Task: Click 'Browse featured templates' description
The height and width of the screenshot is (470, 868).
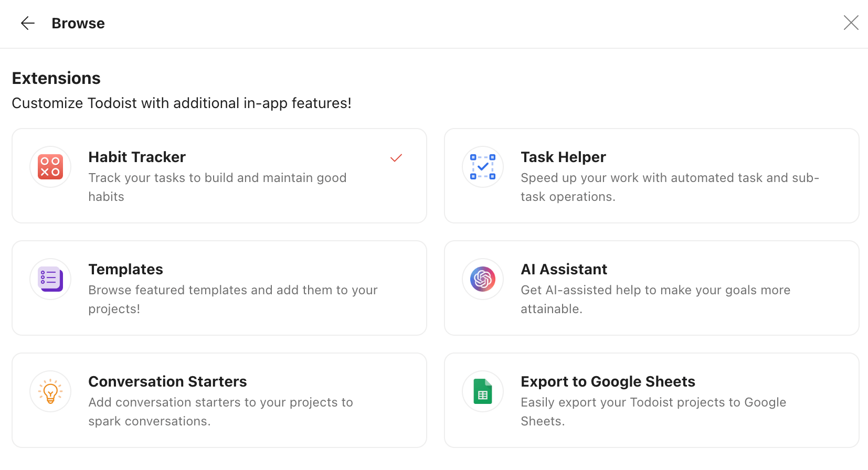Action: 233,300
